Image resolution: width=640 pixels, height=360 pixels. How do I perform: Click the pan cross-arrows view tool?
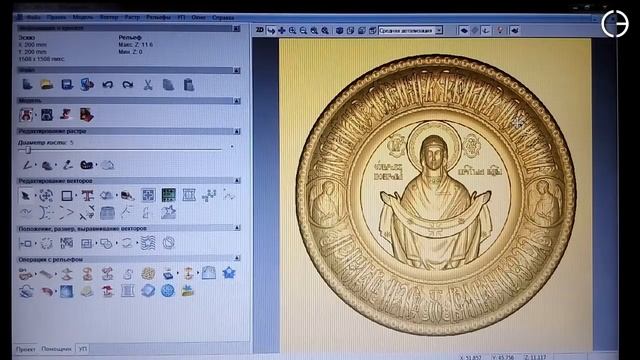click(282, 31)
